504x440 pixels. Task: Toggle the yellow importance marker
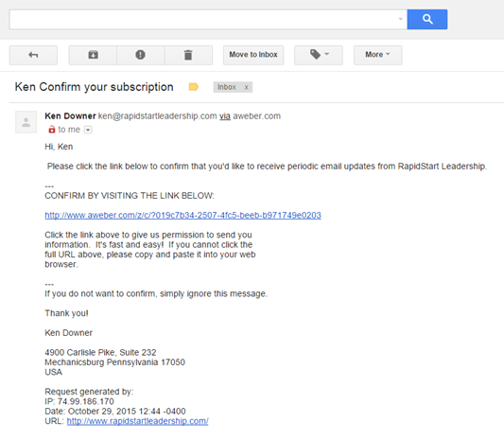click(x=194, y=87)
